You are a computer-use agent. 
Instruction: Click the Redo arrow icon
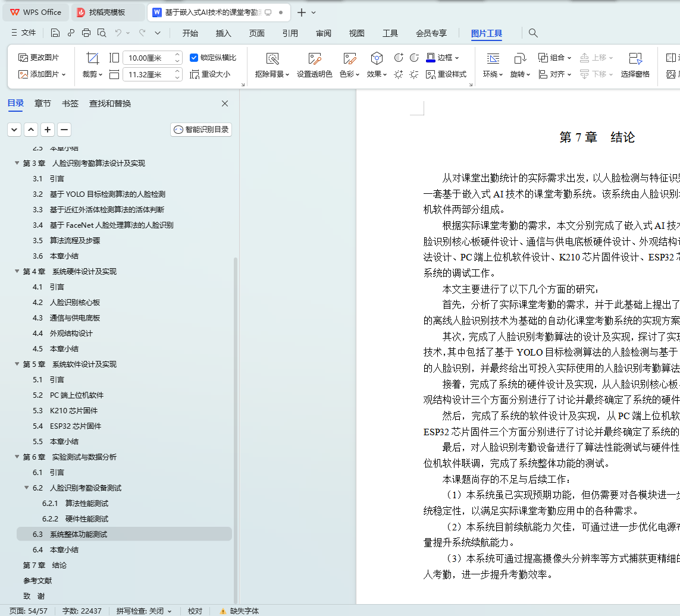[142, 33]
